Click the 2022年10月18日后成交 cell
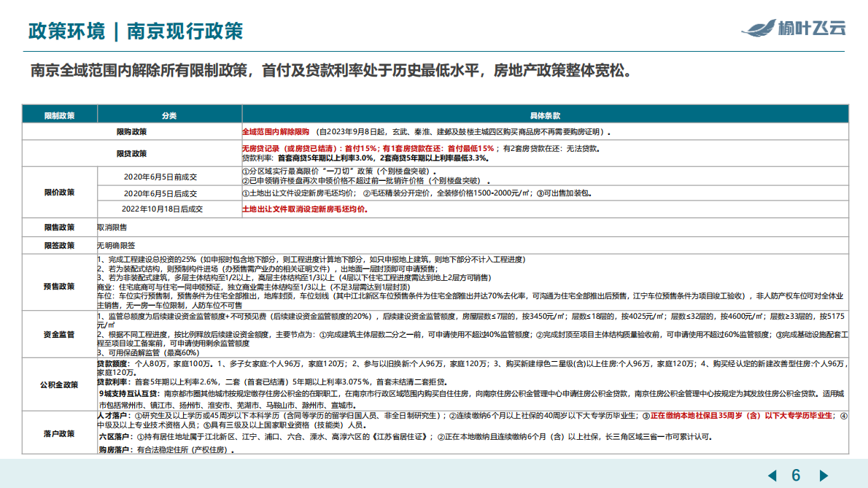 tap(164, 209)
